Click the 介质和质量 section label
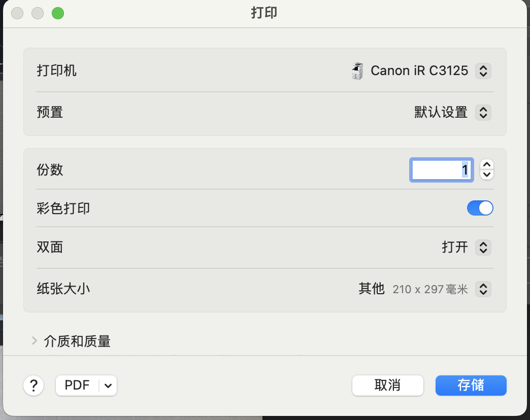Image resolution: width=530 pixels, height=420 pixels. click(x=77, y=341)
